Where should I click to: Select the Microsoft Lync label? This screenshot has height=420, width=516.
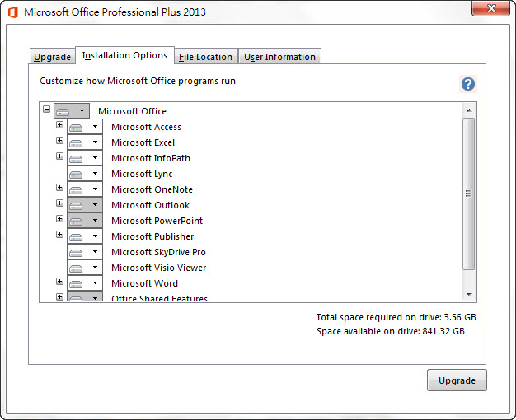(x=142, y=174)
